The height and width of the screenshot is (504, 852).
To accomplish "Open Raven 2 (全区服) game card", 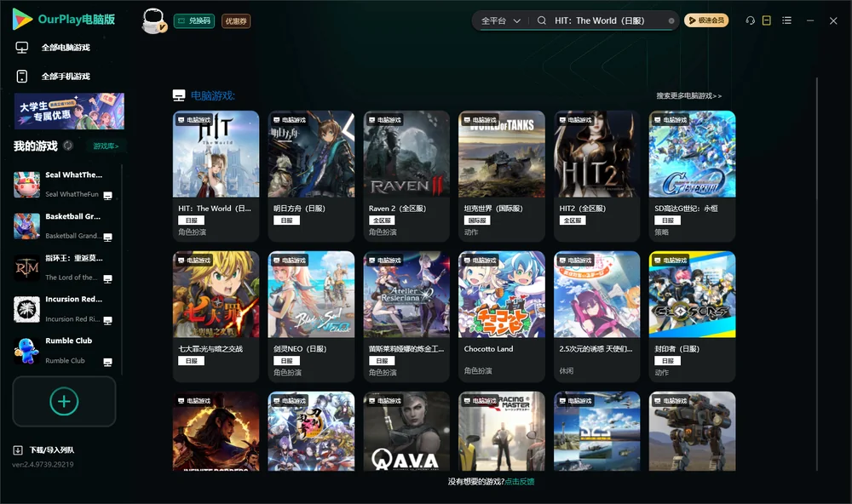I will click(406, 176).
